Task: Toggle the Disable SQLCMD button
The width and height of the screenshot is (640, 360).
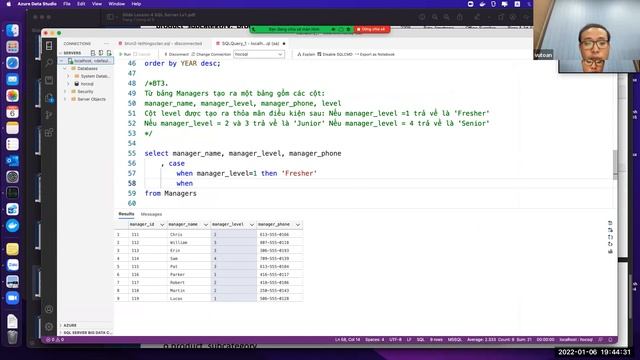Action: tap(335, 54)
